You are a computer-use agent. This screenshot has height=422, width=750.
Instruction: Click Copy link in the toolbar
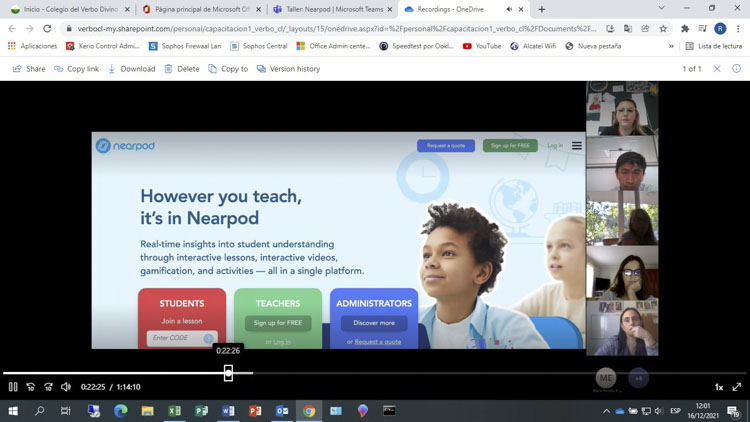click(x=77, y=69)
